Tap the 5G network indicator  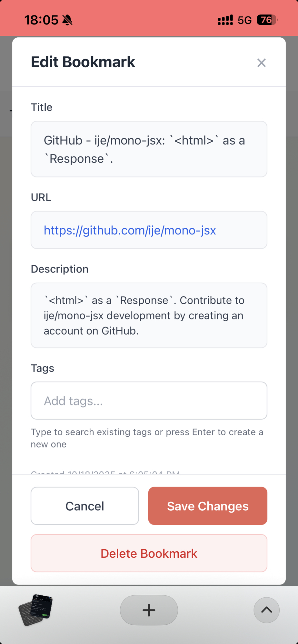coord(244,20)
